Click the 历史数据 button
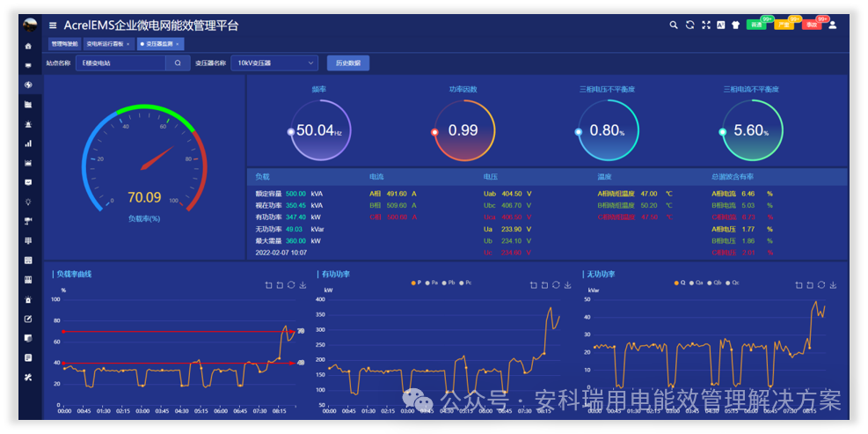Viewport: 868px width, 434px height. coord(348,63)
